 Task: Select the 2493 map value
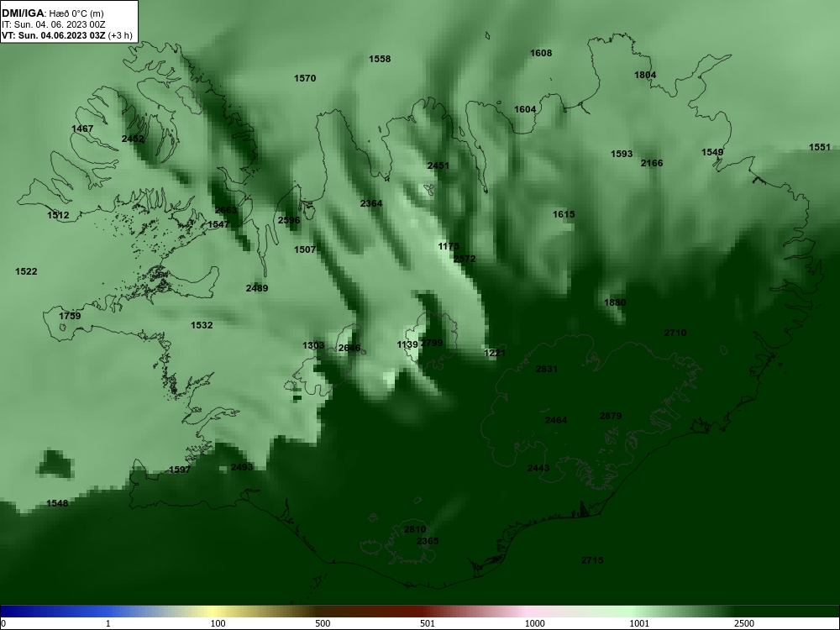[x=242, y=467]
